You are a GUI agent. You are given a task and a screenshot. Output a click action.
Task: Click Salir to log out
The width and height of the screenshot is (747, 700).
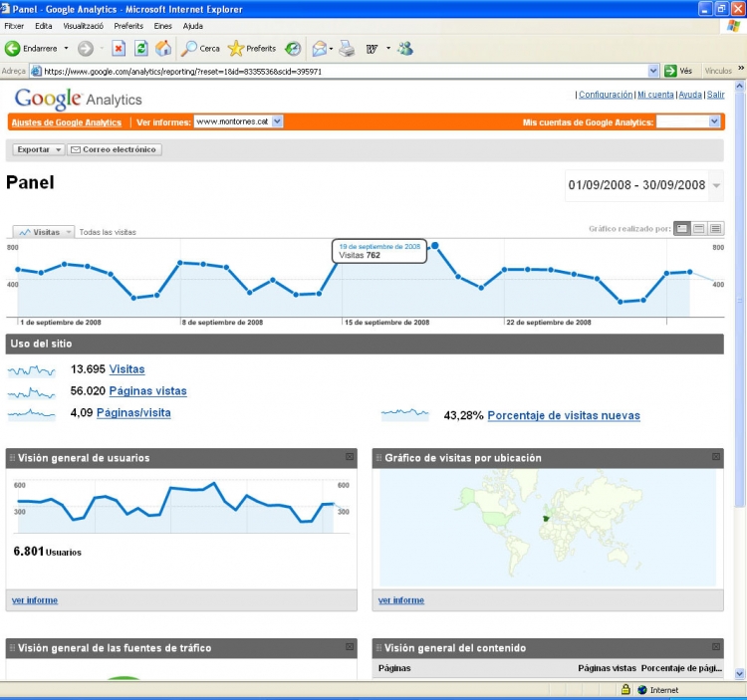click(x=715, y=95)
